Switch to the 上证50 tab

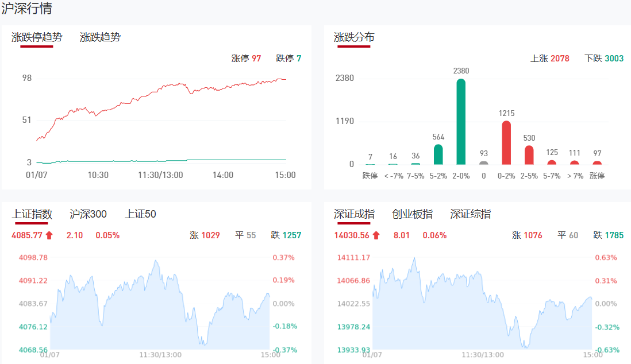point(141,214)
